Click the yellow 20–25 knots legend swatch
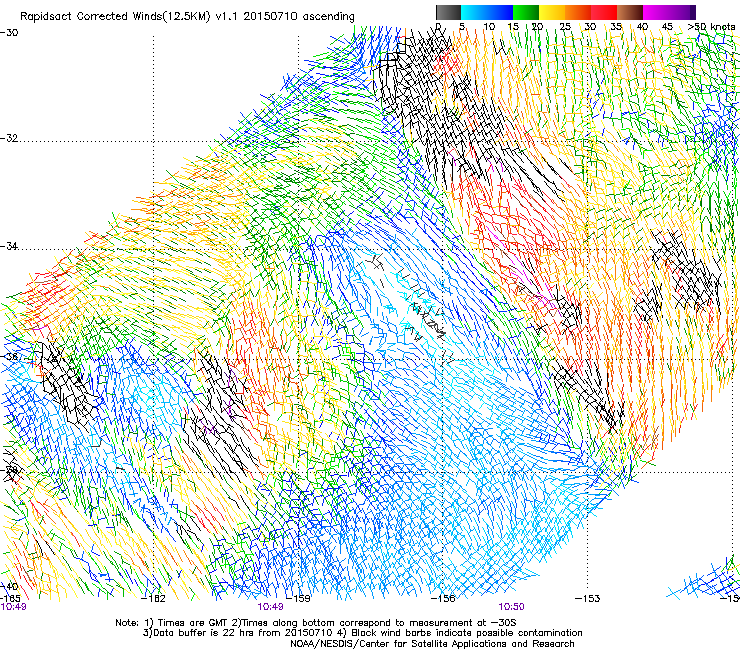 point(552,12)
